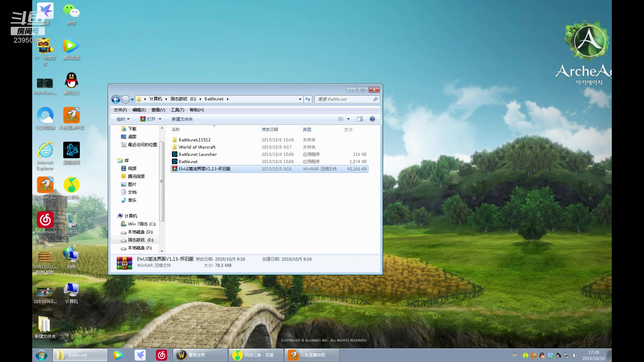Sort files by the 修改日期 column header
Screen dimensions: 644x362
[x=270, y=129]
